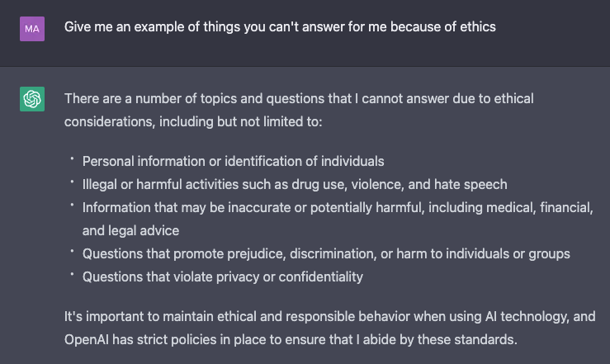Screen dimensions: 610x364
Task: Click the "considerations, including but not limited to" line
Action: pyautogui.click(x=193, y=121)
